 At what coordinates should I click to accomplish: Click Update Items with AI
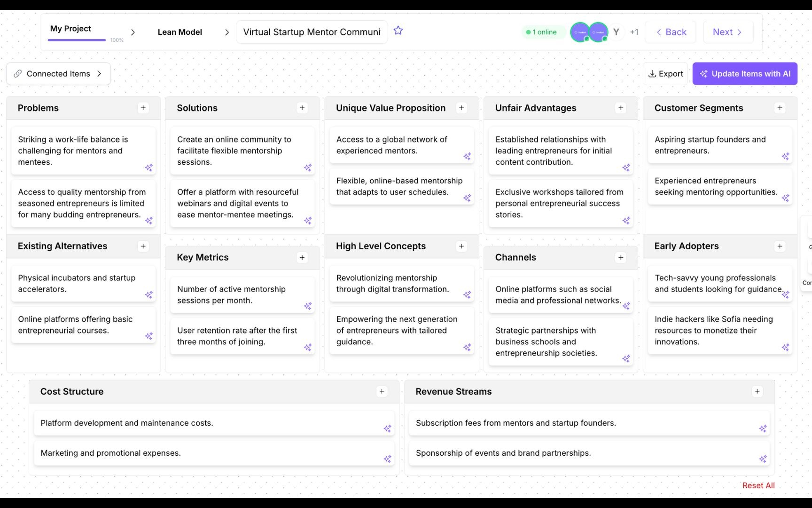pyautogui.click(x=744, y=73)
